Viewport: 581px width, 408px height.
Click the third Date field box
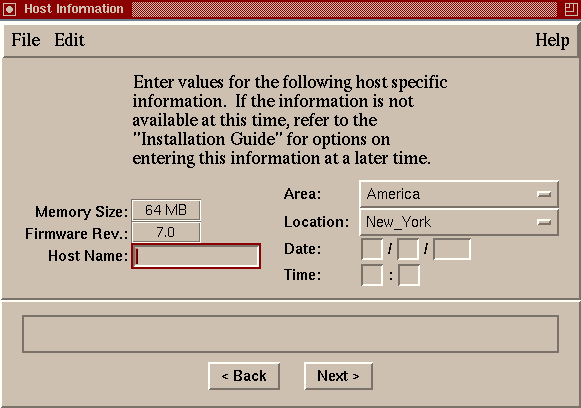pyautogui.click(x=452, y=249)
